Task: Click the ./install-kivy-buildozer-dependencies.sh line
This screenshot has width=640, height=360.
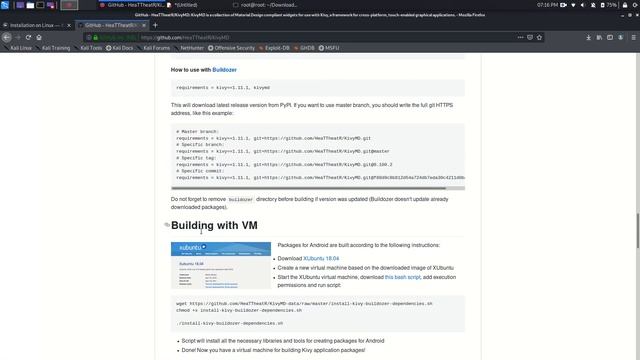Action: pyautogui.click(x=230, y=323)
